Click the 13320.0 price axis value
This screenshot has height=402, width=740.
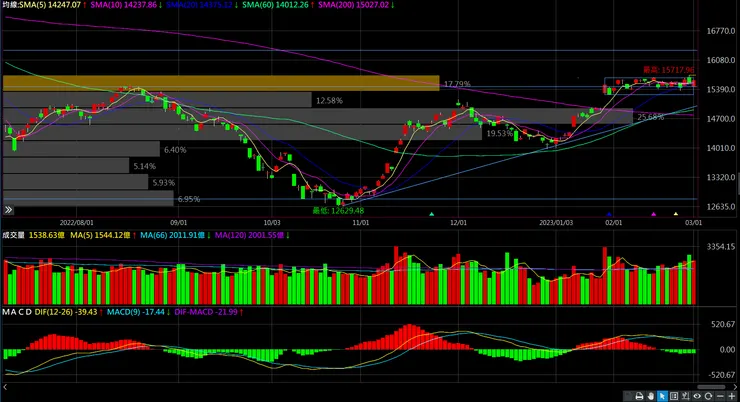[x=721, y=177]
